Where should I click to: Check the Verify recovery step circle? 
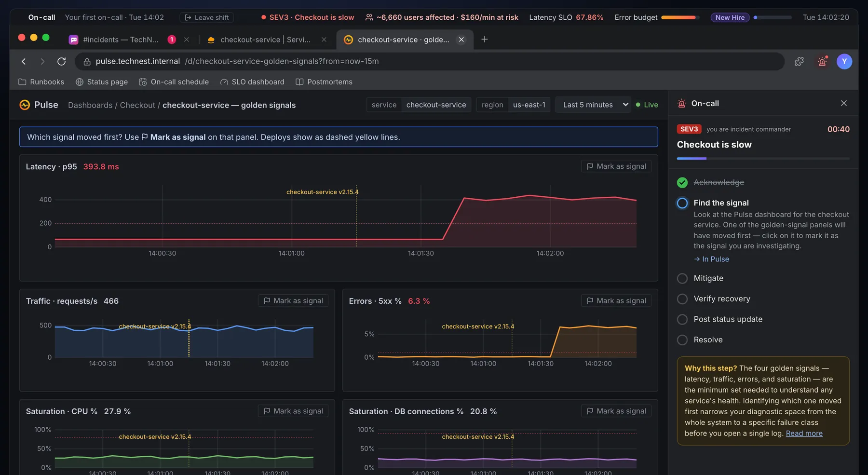point(682,299)
